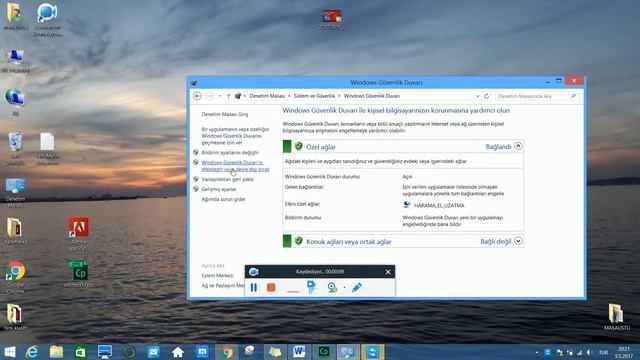This screenshot has width=640, height=360.
Task: Open the taskbar clock and date
Action: click(x=624, y=352)
